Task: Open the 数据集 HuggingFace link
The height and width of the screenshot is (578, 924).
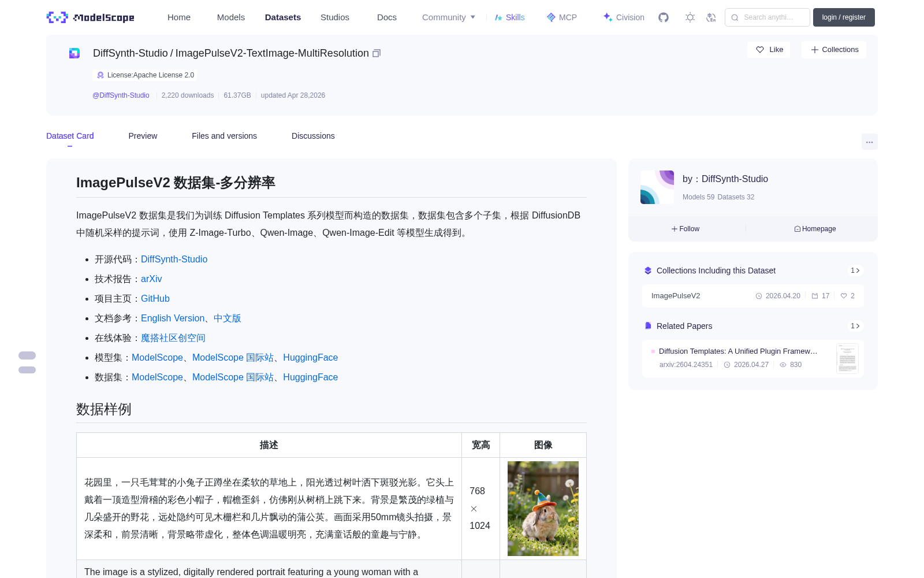Action: click(x=311, y=377)
